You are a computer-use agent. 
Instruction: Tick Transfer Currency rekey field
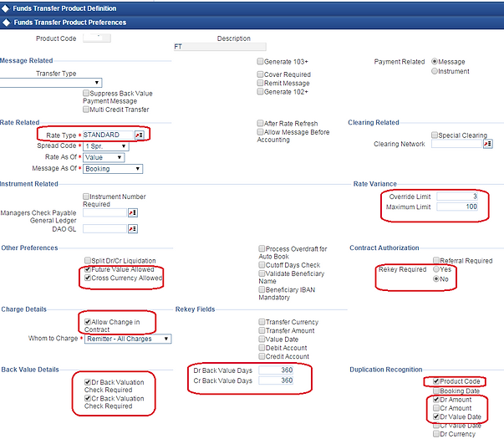pos(262,322)
